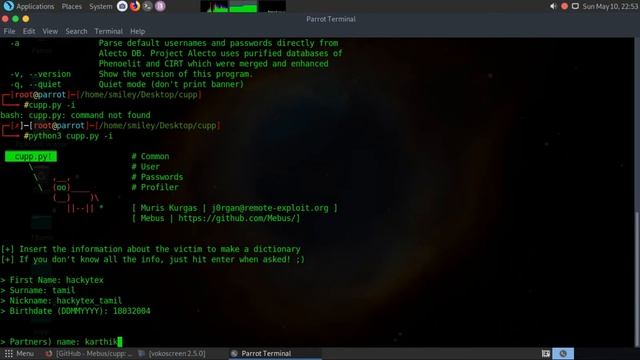Open the Help menu
Viewport: 640px width, 360px height.
tap(138, 31)
